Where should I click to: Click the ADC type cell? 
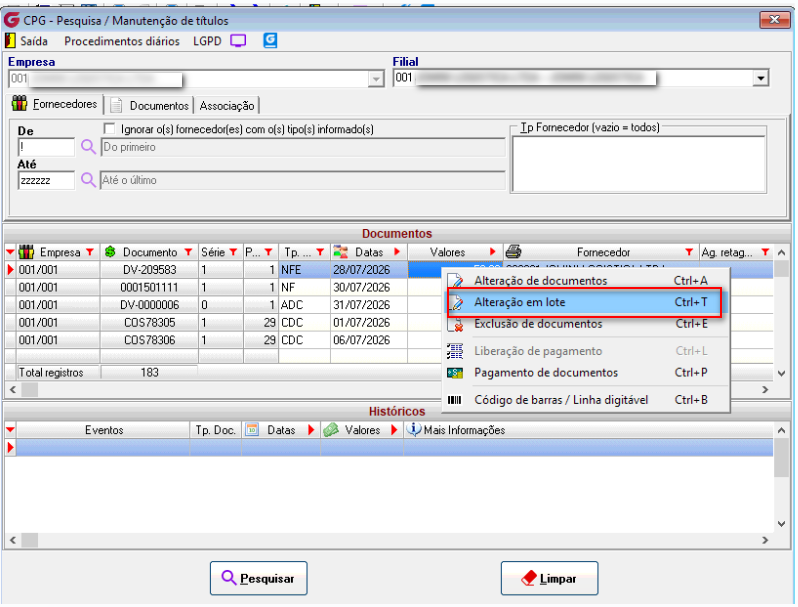click(x=304, y=305)
